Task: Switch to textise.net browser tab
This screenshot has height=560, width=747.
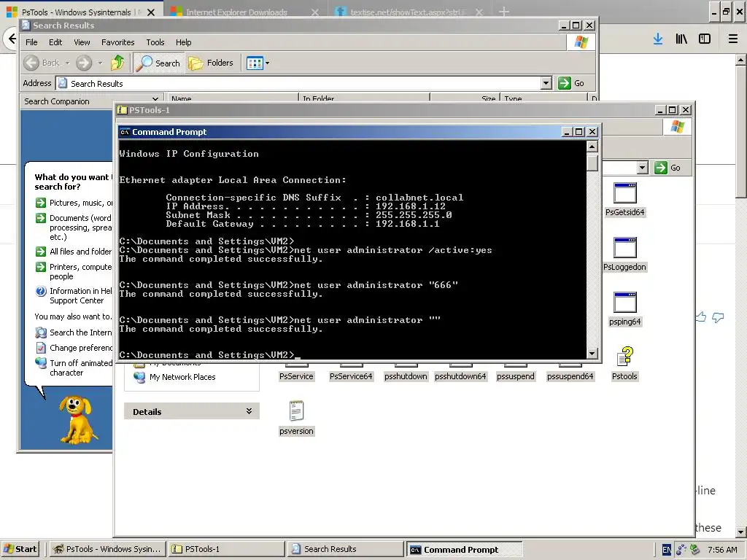Action: click(409, 12)
